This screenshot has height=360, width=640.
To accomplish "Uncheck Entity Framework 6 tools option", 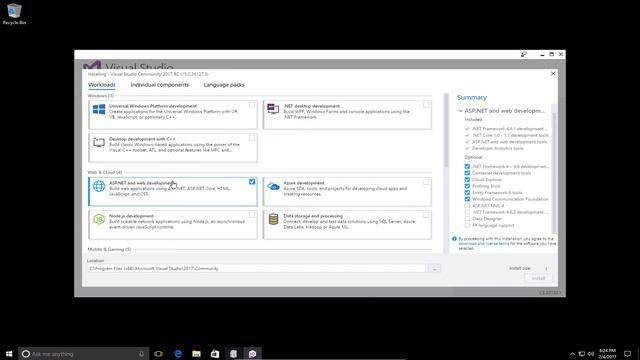I will tap(467, 193).
